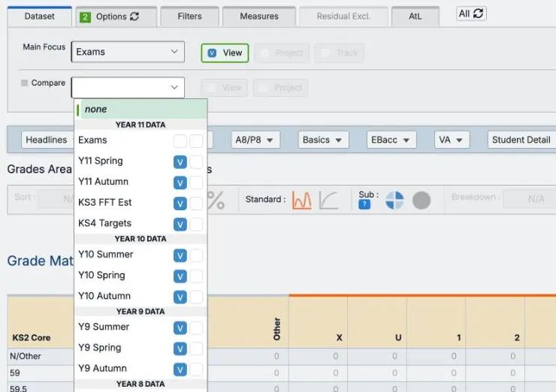Viewport: 556px width, 392px height.
Task: Select Exams in Year 11 data list
Action: click(141, 140)
